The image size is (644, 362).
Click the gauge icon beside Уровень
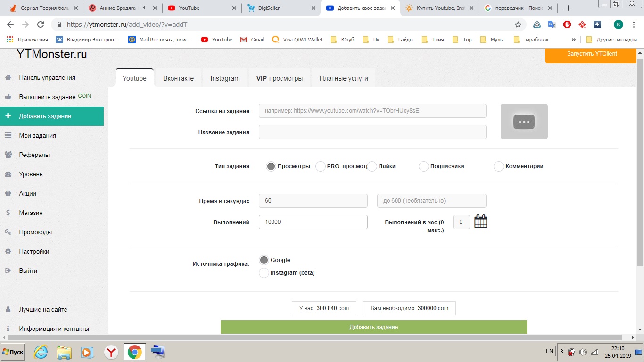point(8,174)
